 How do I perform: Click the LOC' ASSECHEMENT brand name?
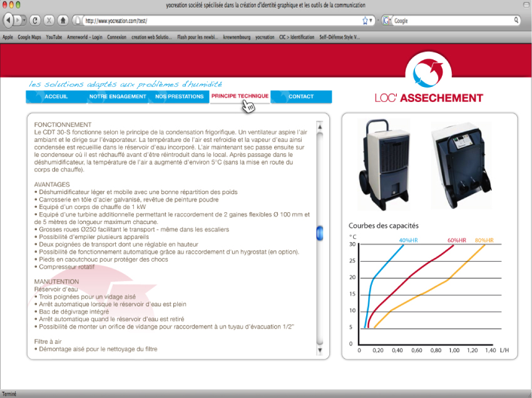[429, 98]
